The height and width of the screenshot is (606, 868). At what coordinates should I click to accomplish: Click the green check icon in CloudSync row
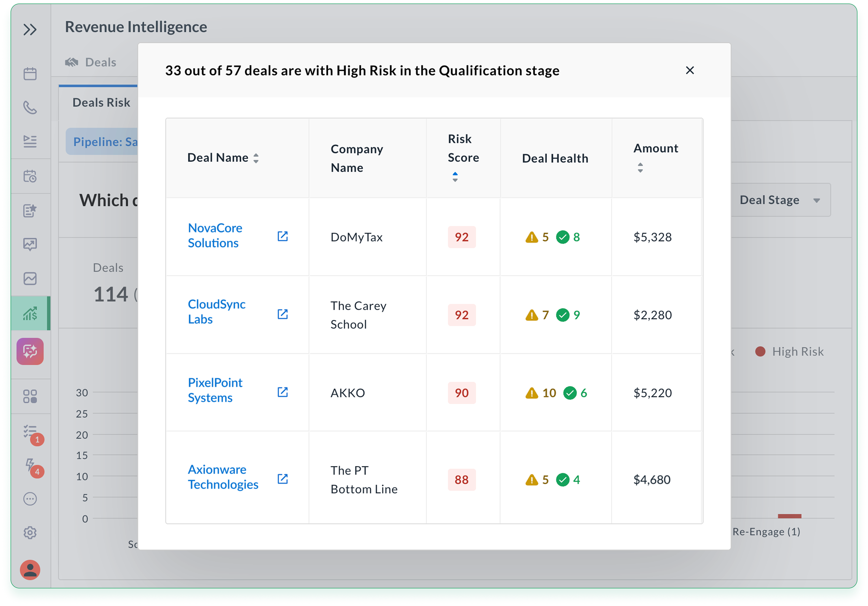point(563,315)
